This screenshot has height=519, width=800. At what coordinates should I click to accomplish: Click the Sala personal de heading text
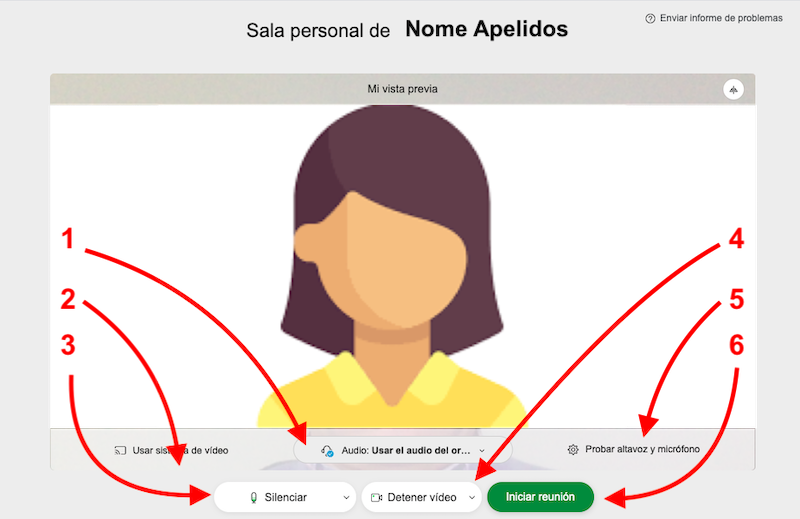coord(318,31)
